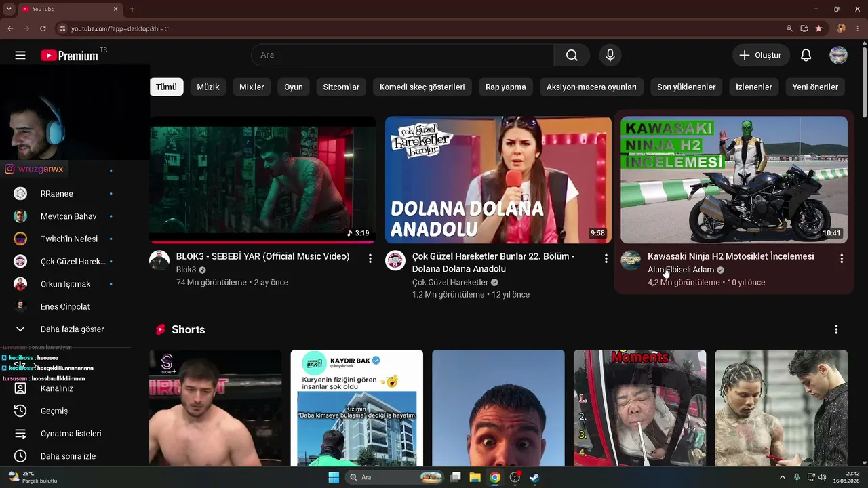Show hidden system tray icons
This screenshot has height=488, width=868.
click(783, 477)
